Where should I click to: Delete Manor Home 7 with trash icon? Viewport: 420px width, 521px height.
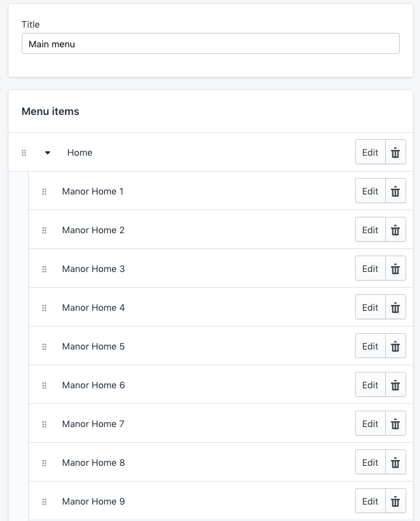coord(395,424)
